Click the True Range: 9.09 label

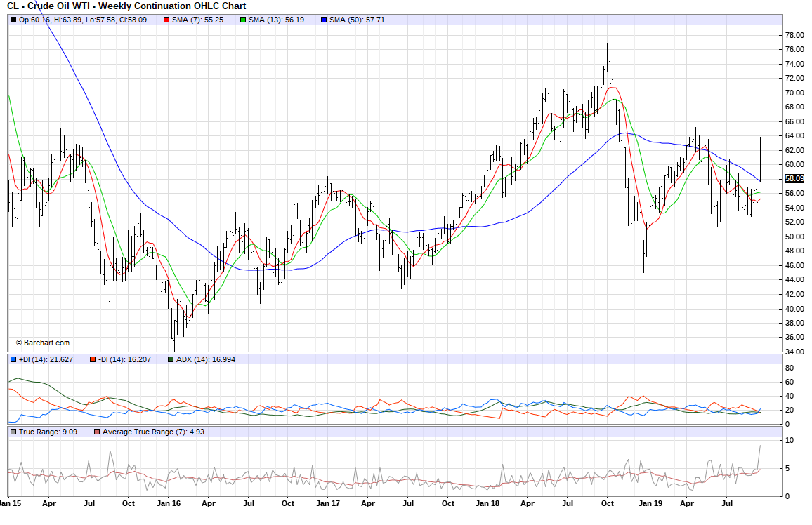[48, 432]
